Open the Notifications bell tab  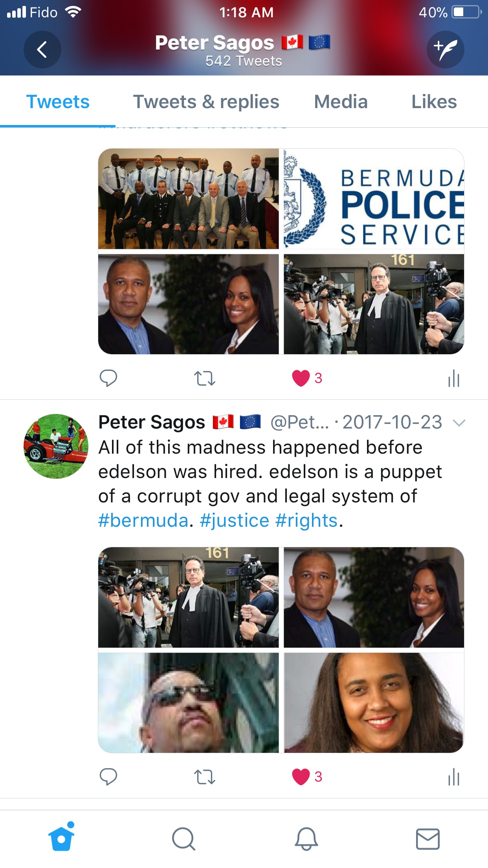[306, 839]
